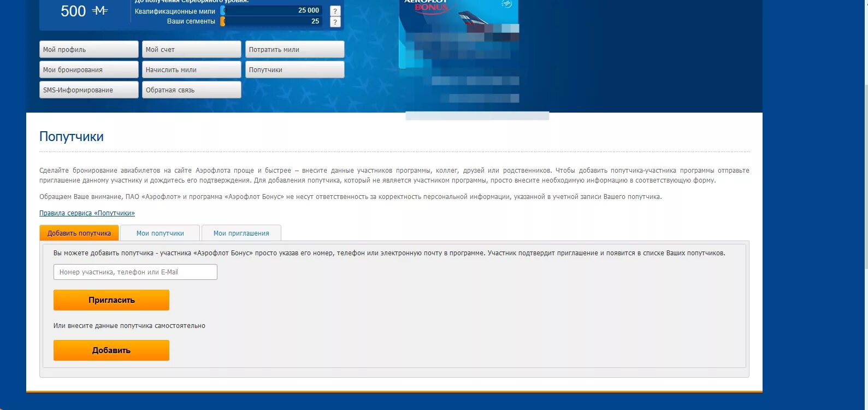Open Правила сервиса «Попутчики» link
This screenshot has width=868, height=410.
(x=87, y=213)
